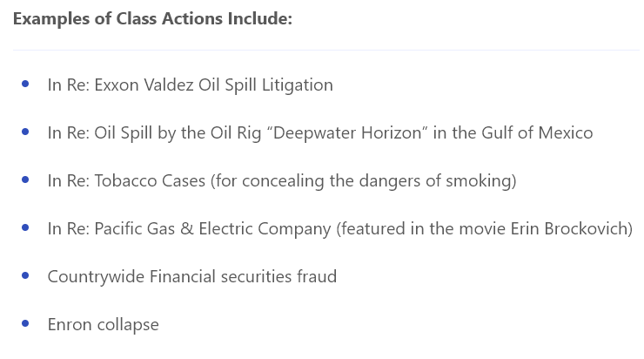Click 'Countrywide Financial securities fraud' list entry

point(192,277)
